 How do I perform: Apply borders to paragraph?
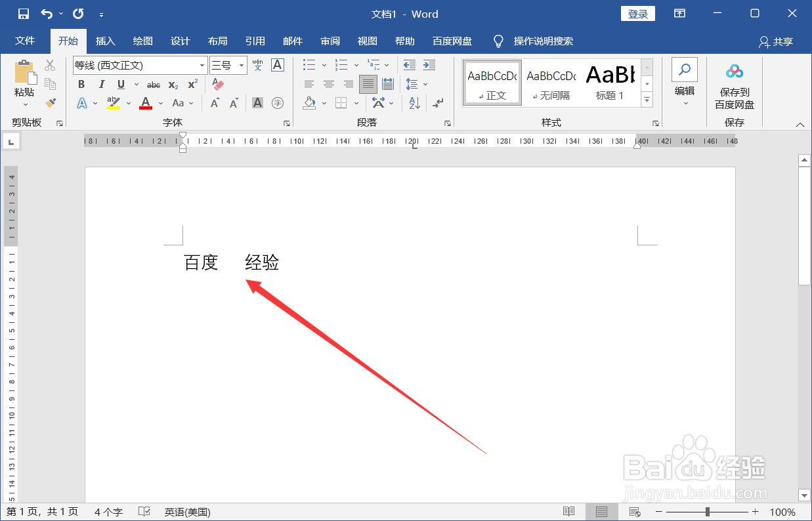click(341, 103)
